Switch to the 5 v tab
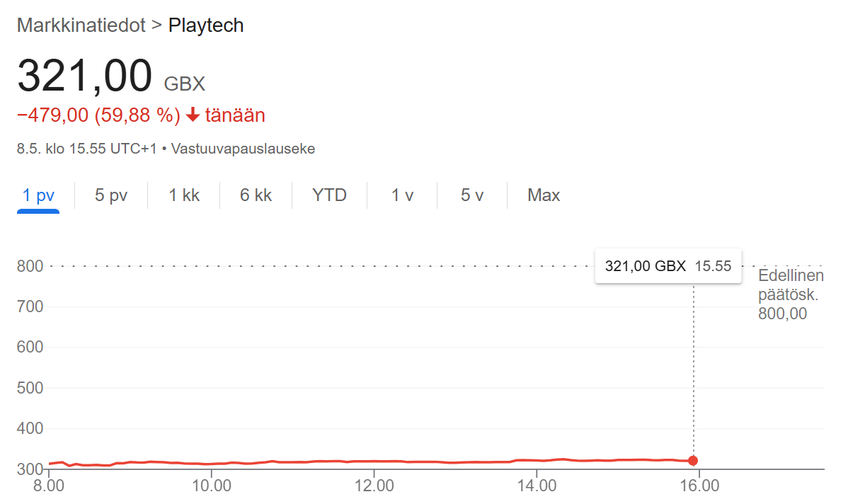 [472, 195]
